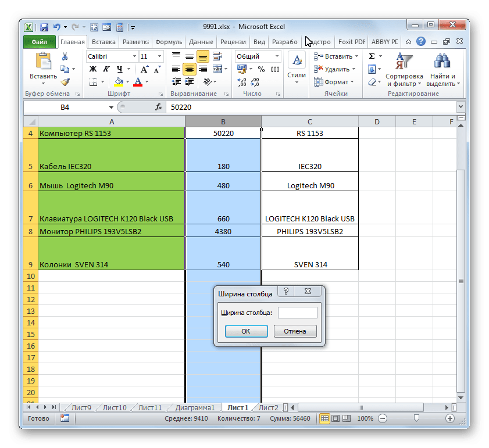This screenshot has height=448, width=489.
Task: Click the wrap text icon
Action: [217, 56]
